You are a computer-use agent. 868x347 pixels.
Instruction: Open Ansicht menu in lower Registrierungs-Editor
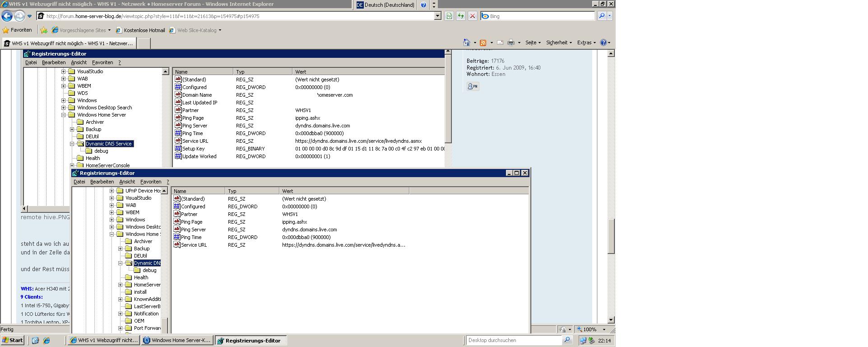127,182
